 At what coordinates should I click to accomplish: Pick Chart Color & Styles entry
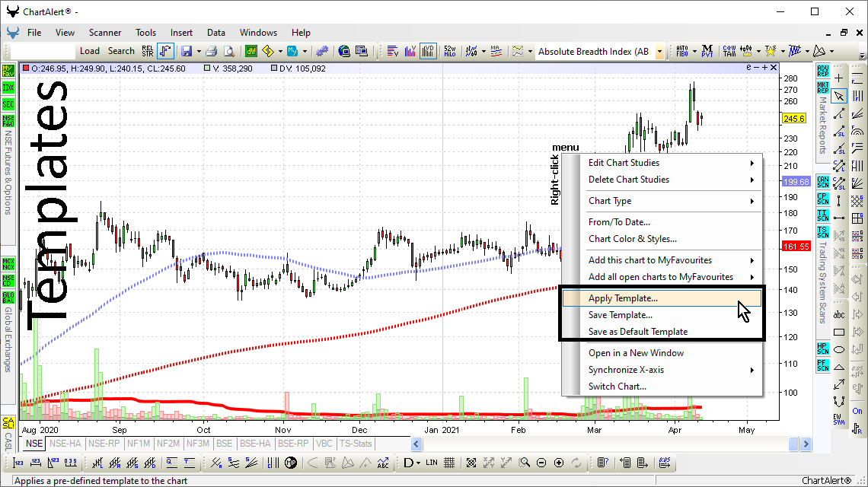(x=662, y=239)
